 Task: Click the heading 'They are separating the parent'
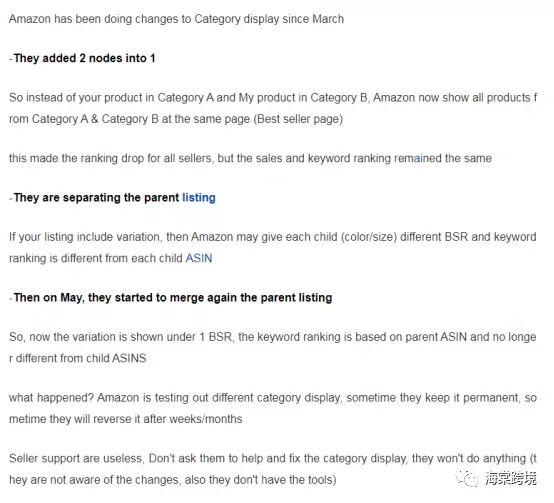tap(96, 197)
